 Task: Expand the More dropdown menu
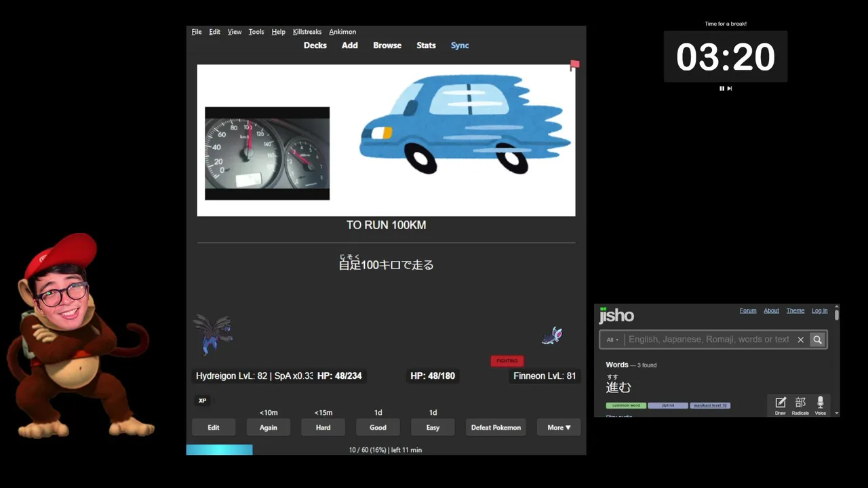coord(559,427)
